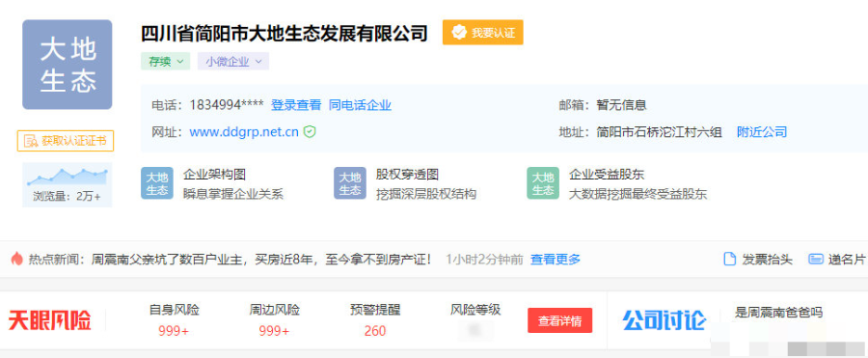The image size is (868, 358).
Task: Open the news headline about 周震南父亲
Action: [261, 259]
